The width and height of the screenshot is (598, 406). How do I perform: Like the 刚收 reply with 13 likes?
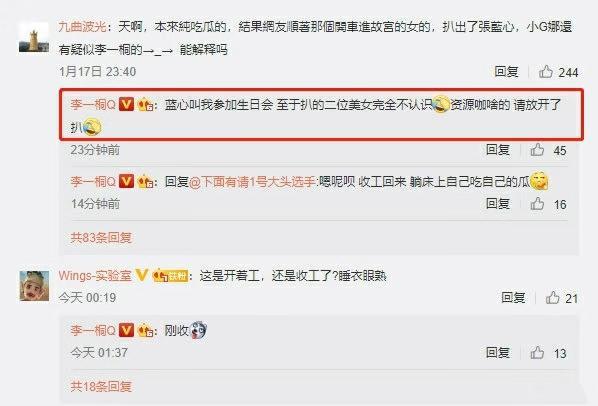click(537, 353)
